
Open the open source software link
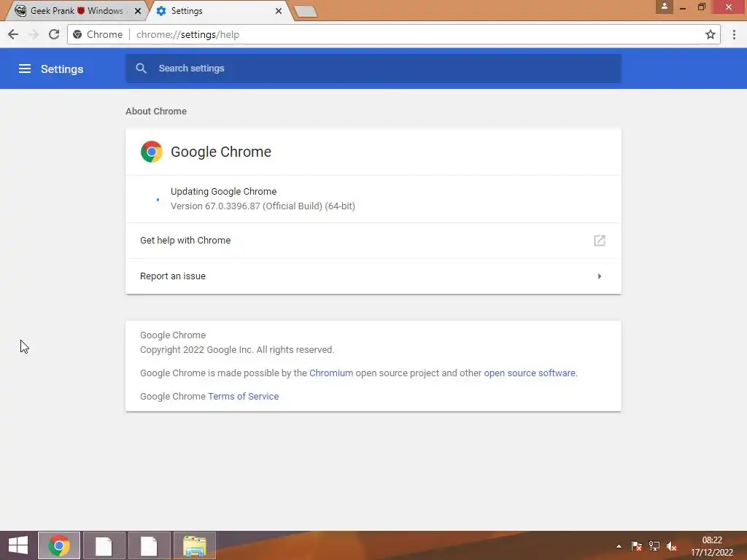tap(530, 373)
